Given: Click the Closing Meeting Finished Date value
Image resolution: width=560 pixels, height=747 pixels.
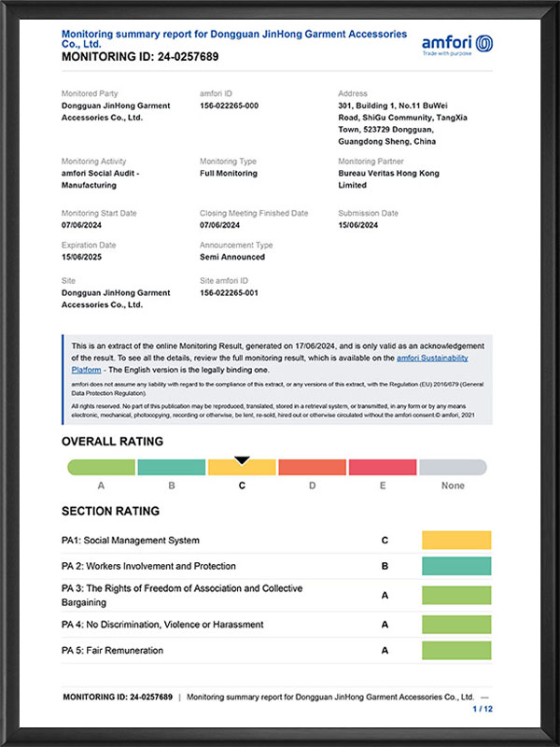Looking at the screenshot, I should (220, 225).
